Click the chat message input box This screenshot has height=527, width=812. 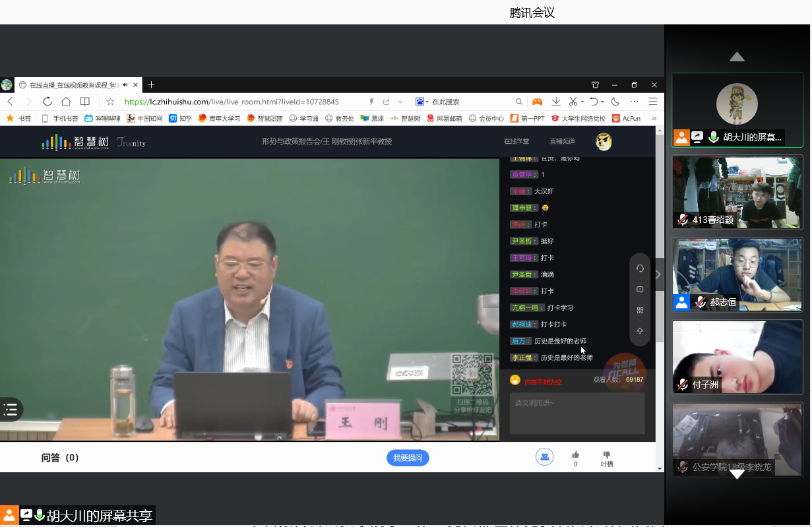pos(577,414)
